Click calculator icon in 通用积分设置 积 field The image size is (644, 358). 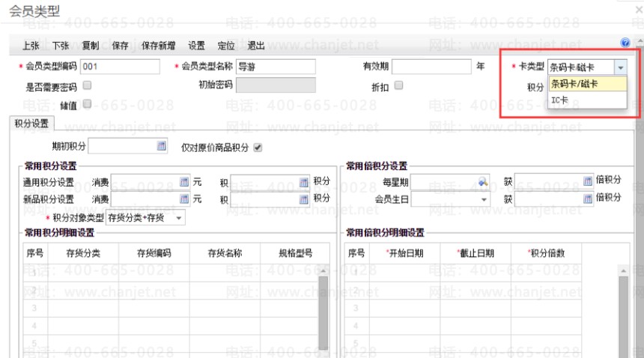[303, 181]
